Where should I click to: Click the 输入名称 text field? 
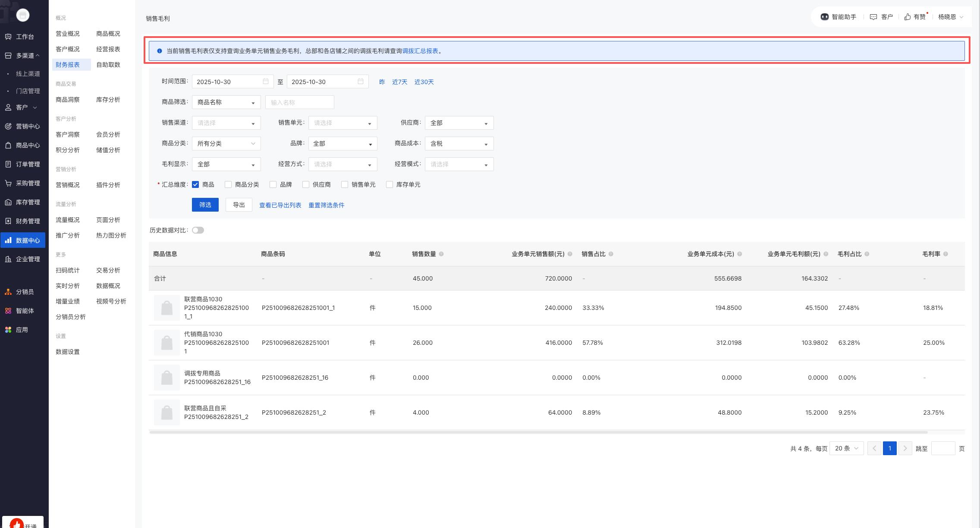pyautogui.click(x=299, y=102)
